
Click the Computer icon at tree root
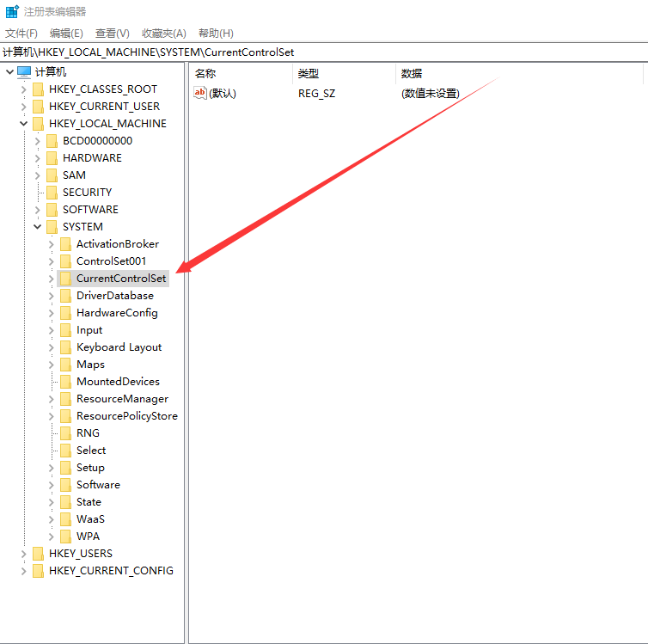(24, 72)
